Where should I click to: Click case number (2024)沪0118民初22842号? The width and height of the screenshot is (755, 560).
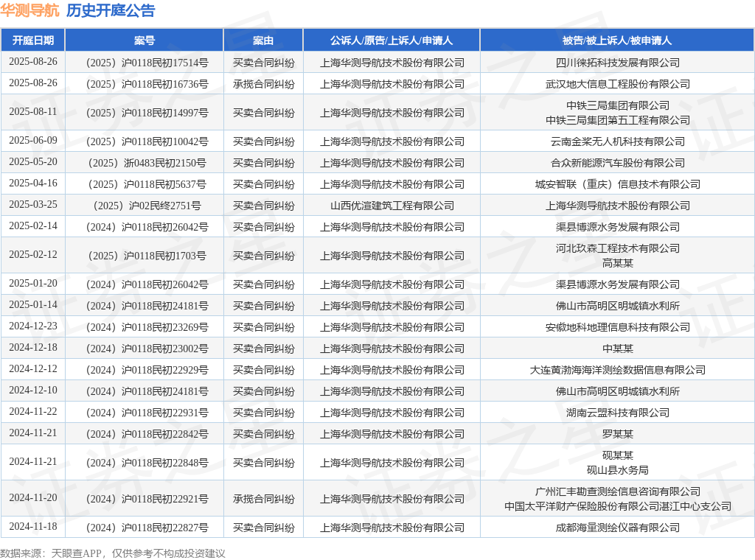(147, 435)
